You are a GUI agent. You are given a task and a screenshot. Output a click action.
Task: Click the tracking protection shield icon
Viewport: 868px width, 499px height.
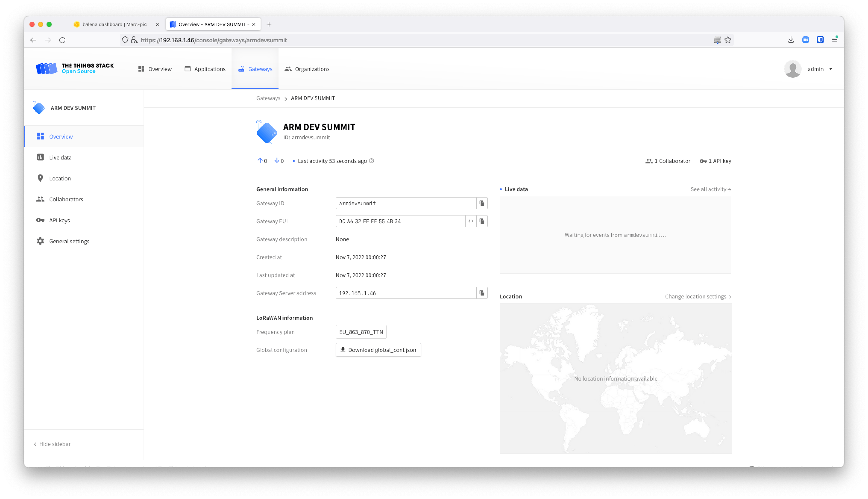[x=125, y=40]
